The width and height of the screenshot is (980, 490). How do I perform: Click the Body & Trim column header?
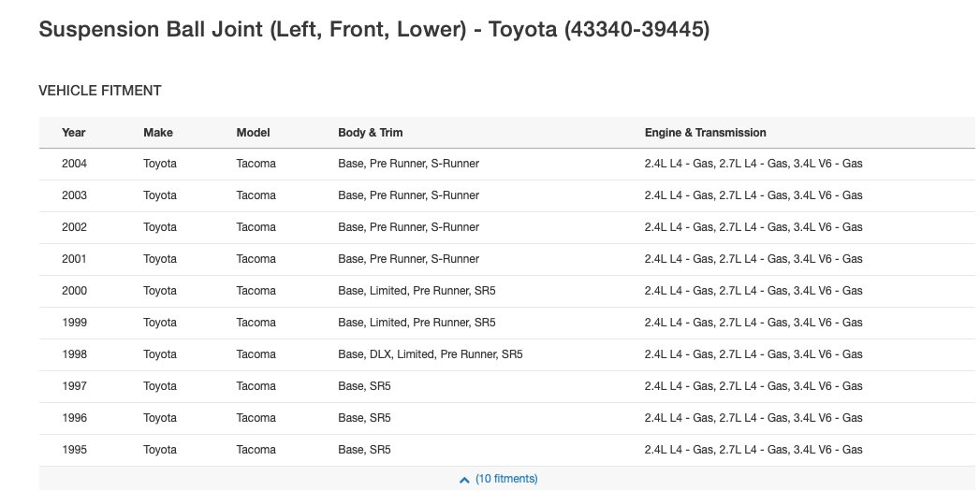pos(371,133)
